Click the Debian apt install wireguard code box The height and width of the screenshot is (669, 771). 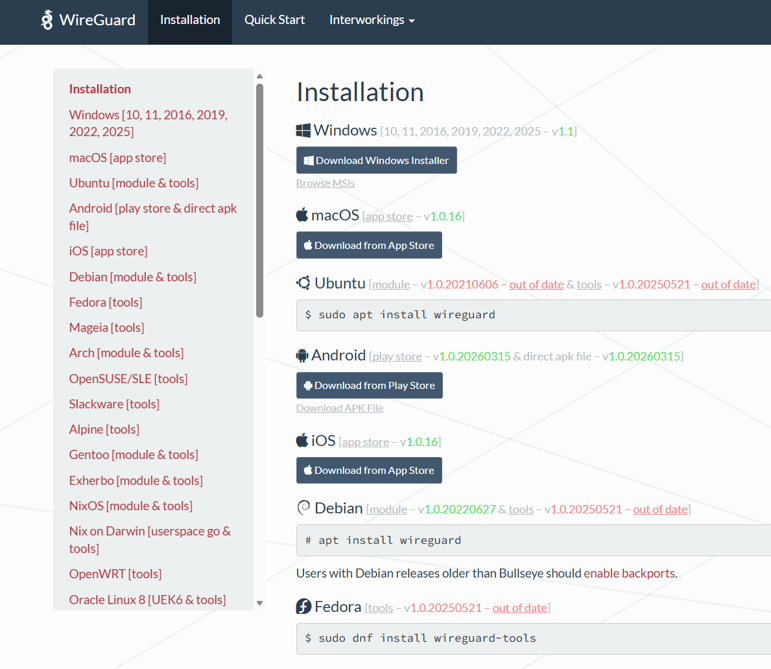pos(534,540)
